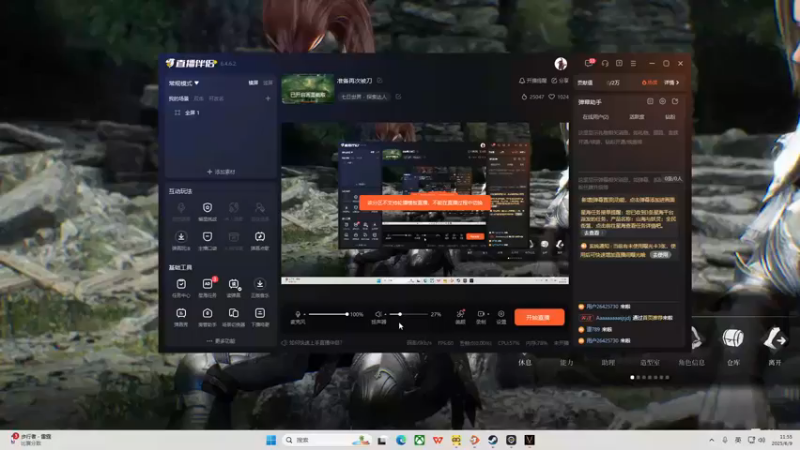Click the 开播提醒 bell notification button

click(x=533, y=81)
